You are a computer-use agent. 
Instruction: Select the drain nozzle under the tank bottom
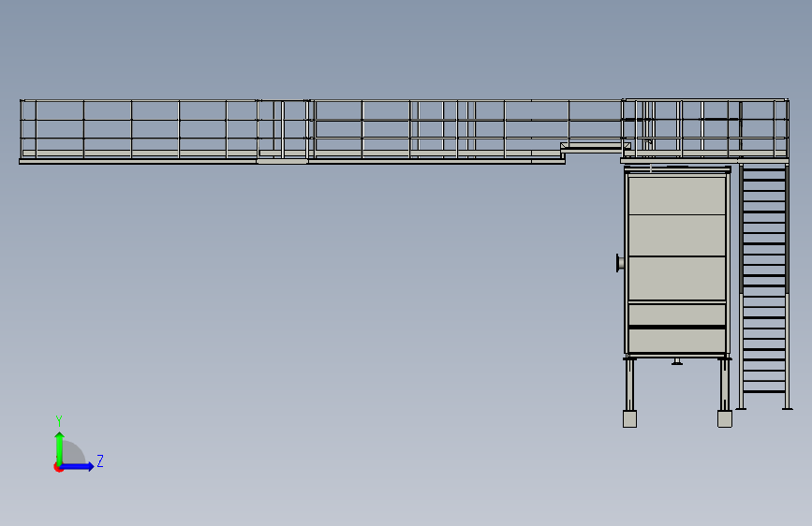tap(677, 361)
